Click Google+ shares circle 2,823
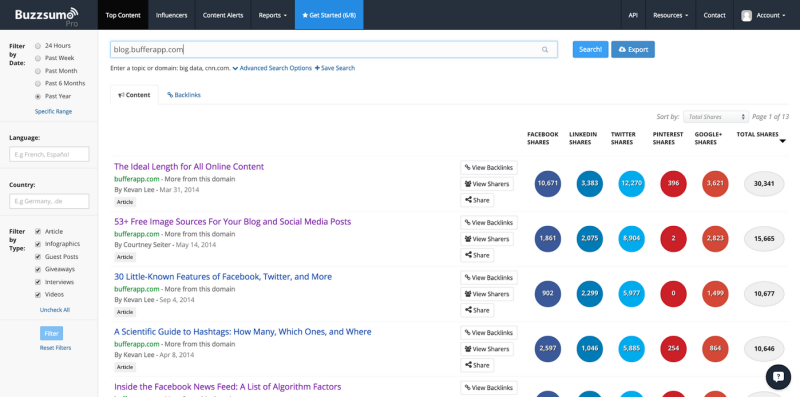The image size is (800, 397). pyautogui.click(x=715, y=239)
